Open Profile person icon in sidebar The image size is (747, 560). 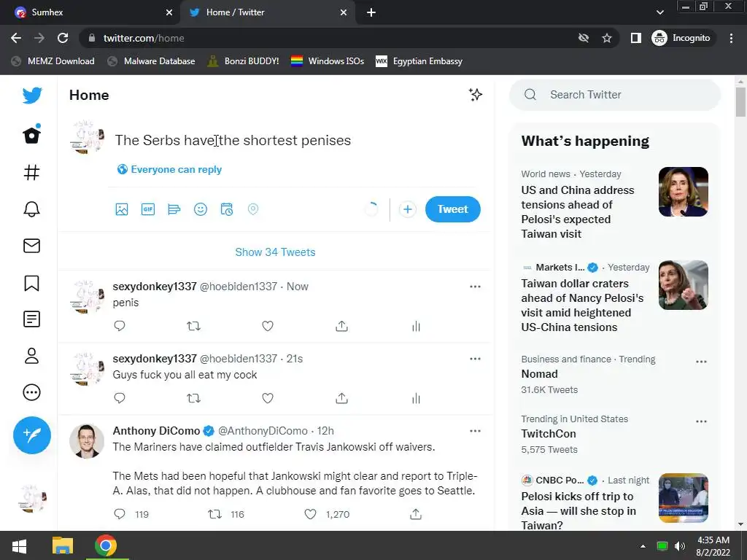(x=32, y=356)
